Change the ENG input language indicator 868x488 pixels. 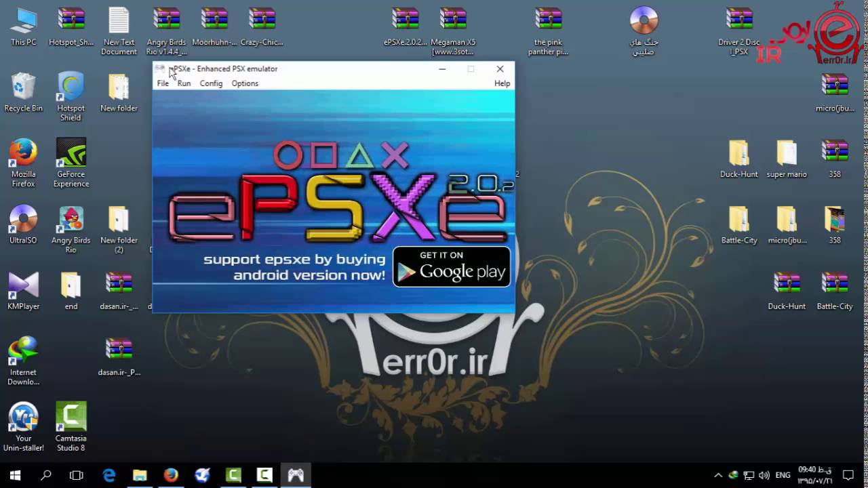[783, 475]
